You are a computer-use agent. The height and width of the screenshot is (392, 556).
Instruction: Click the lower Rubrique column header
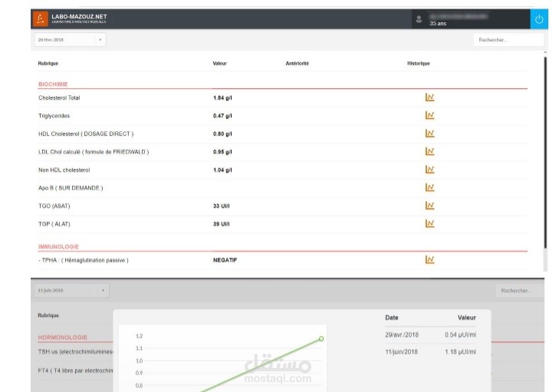(48, 315)
